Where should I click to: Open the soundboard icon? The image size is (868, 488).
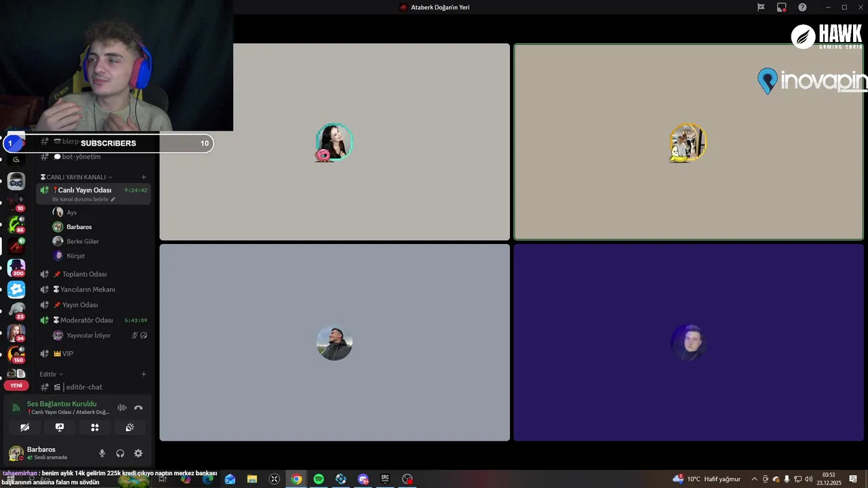click(130, 427)
